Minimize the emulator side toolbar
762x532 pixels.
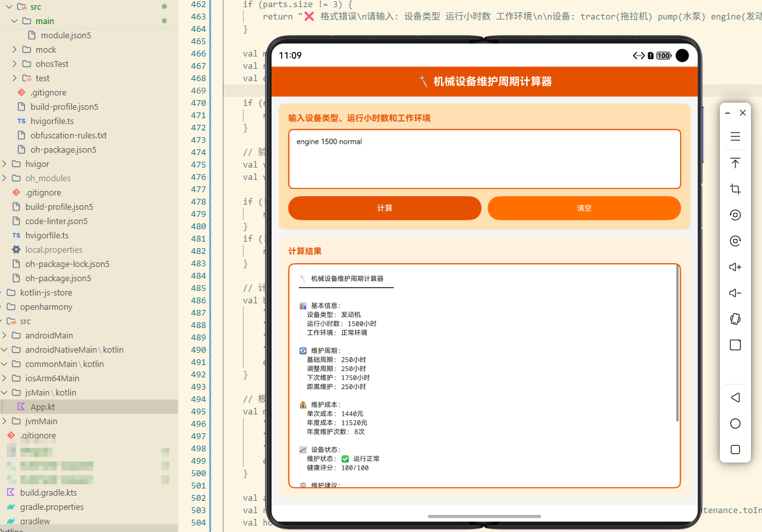(728, 113)
